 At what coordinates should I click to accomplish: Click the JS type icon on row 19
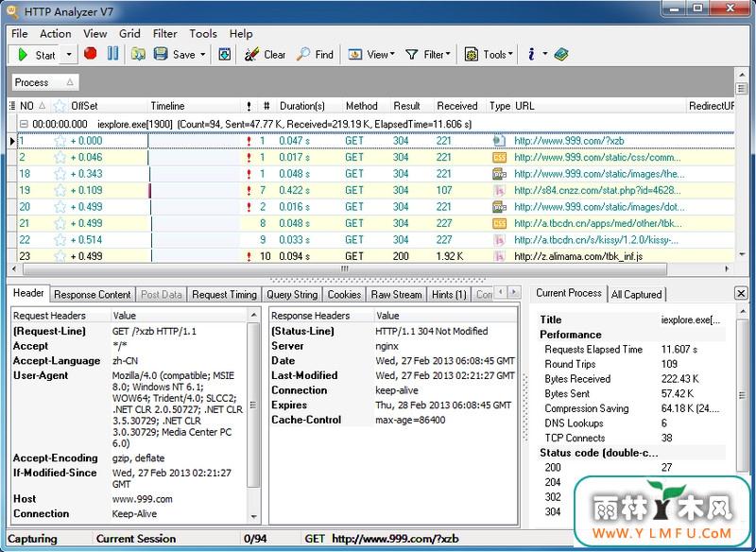click(500, 190)
